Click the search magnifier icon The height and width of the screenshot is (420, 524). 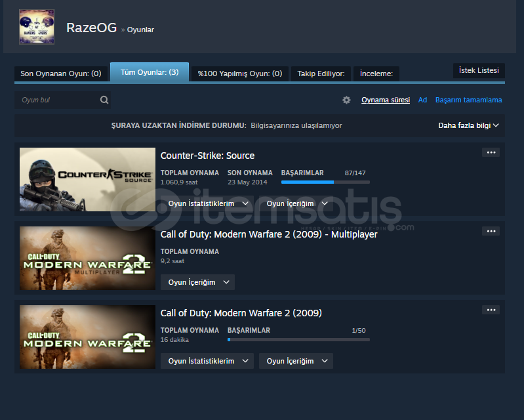[104, 100]
